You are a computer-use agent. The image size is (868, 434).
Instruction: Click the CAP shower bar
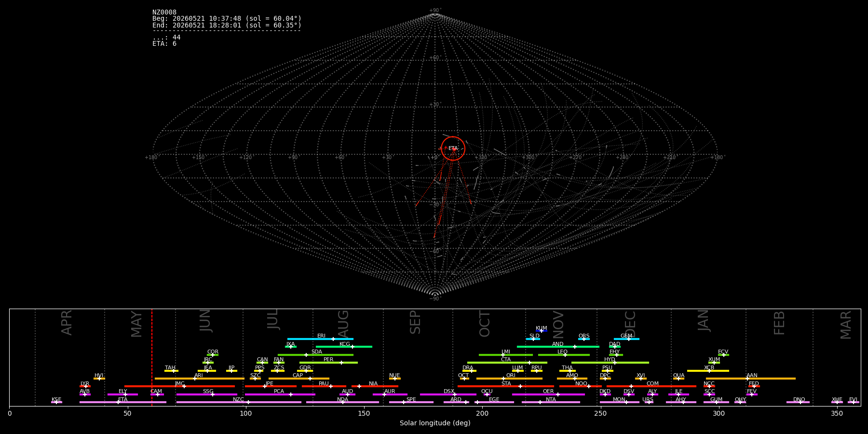[x=299, y=379]
